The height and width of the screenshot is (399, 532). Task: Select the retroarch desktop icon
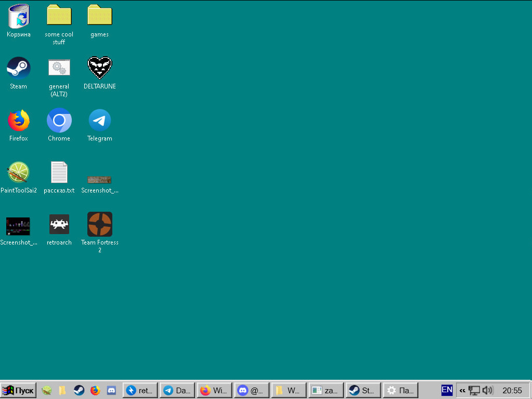click(x=59, y=225)
